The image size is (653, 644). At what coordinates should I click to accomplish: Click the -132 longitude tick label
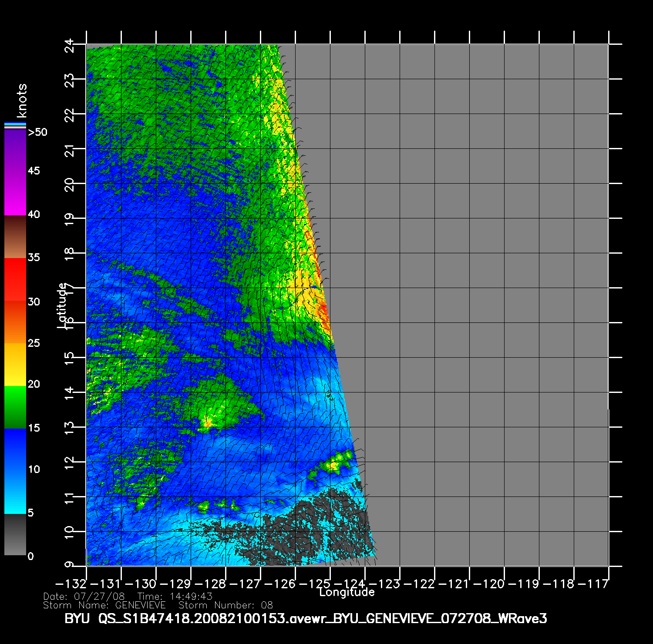click(71, 584)
